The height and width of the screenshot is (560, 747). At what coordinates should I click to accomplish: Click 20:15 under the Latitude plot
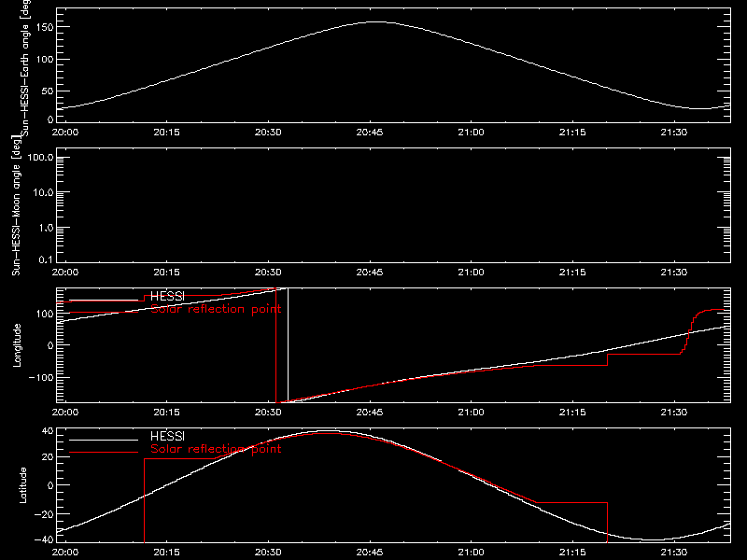167,552
